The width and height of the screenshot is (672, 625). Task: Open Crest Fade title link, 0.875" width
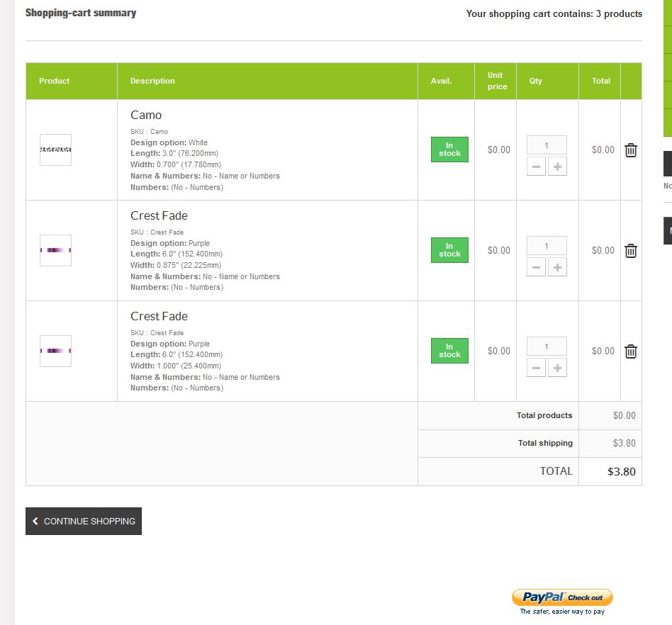coord(159,215)
